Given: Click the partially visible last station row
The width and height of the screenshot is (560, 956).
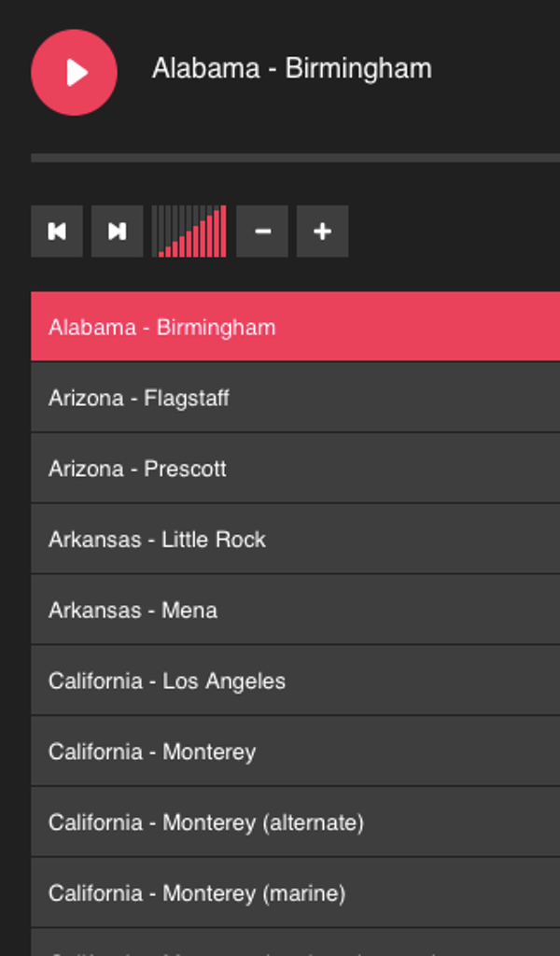Looking at the screenshot, I should click(x=295, y=945).
